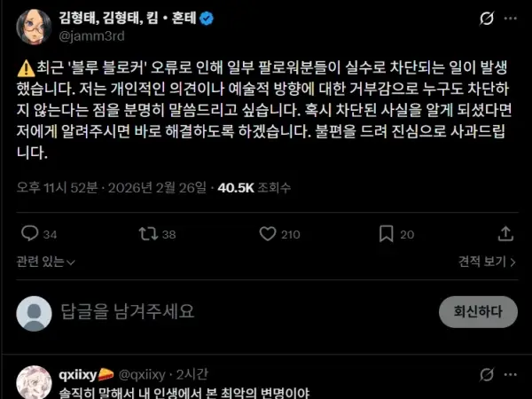Click the Grok icon on qxiixy's reply

coord(487,374)
